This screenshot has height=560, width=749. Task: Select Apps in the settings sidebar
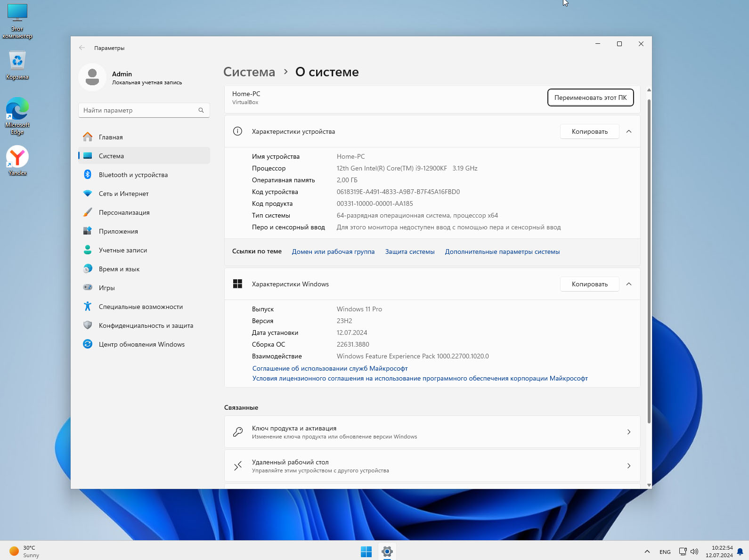(118, 231)
